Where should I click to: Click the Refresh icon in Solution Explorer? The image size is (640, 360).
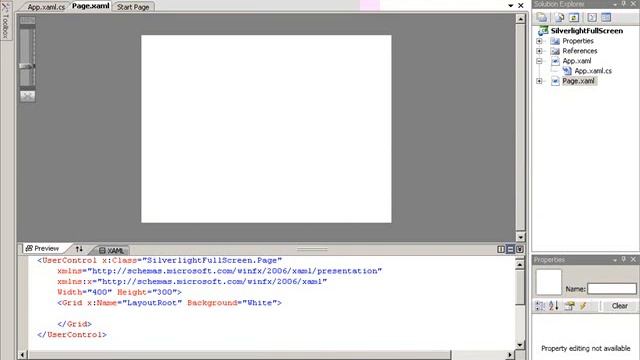574,17
